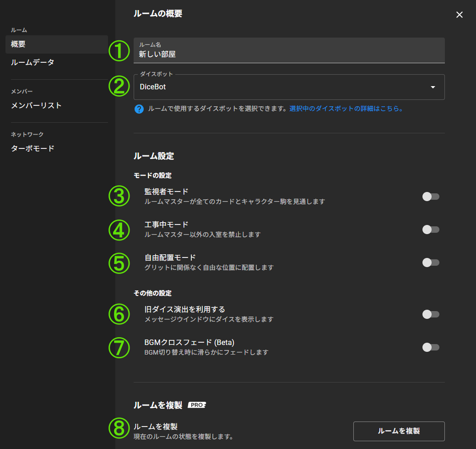The width and height of the screenshot is (476, 449).
Task: Click the 監視者モード setting label
Action: pyautogui.click(x=166, y=192)
